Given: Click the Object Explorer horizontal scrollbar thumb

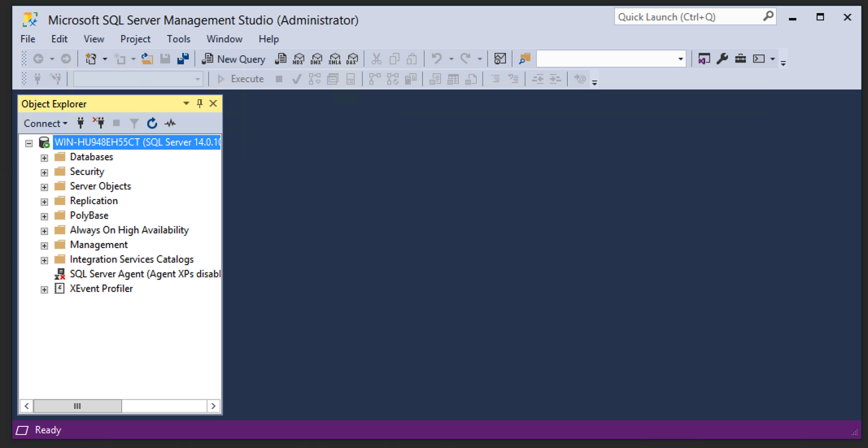Looking at the screenshot, I should (77, 406).
